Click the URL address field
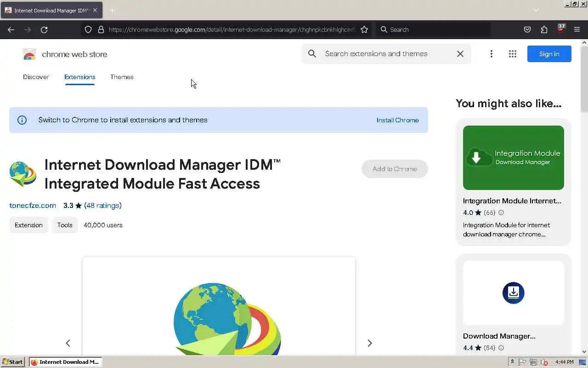 [x=232, y=29]
